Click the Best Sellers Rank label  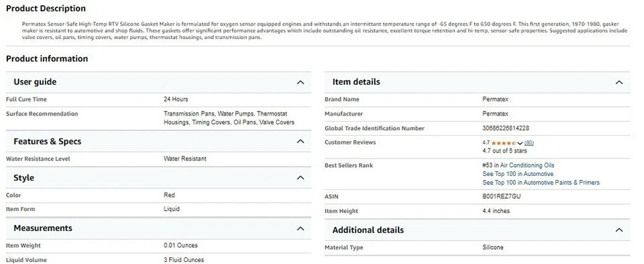click(x=349, y=165)
